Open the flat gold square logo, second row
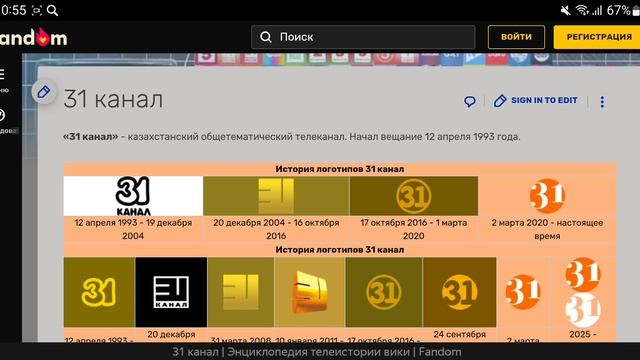This screenshot has height=360, width=640. pyautogui.click(x=241, y=292)
